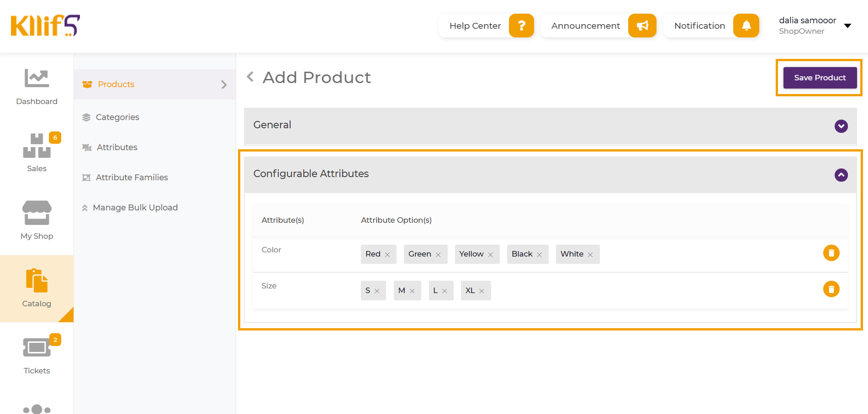Screen dimensions: 868x414
Task: Remove the M size option
Action: [412, 291]
